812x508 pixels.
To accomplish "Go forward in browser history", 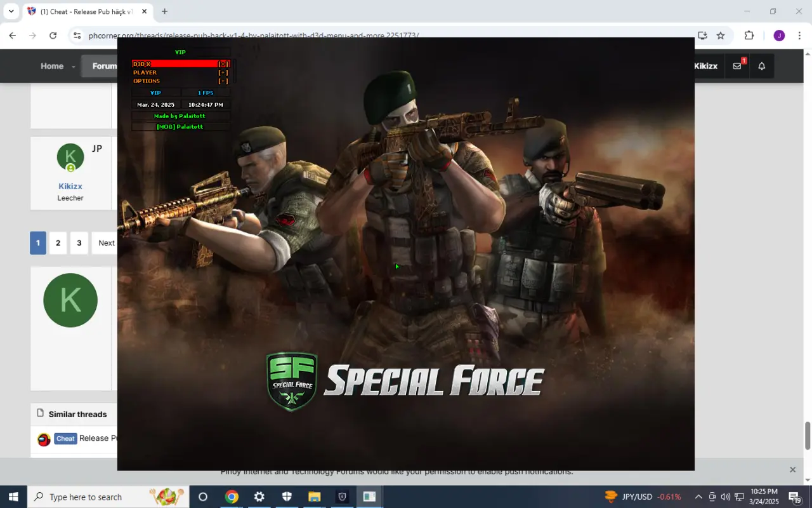I will click(32, 36).
